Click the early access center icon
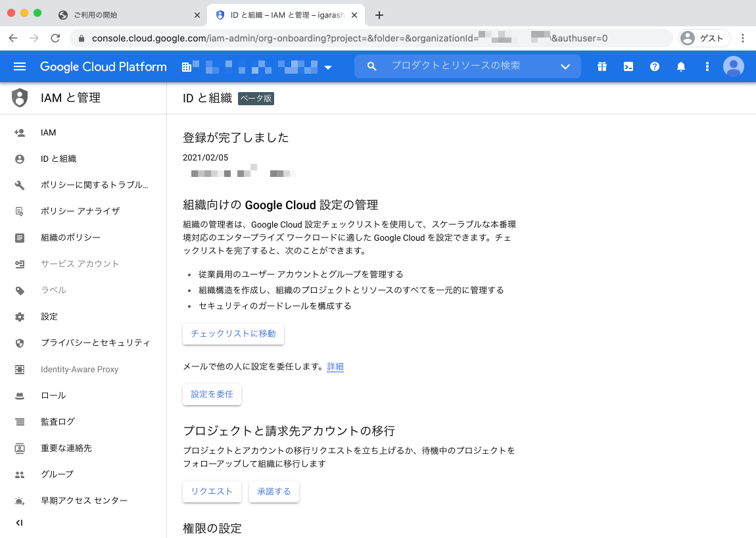 tap(20, 501)
